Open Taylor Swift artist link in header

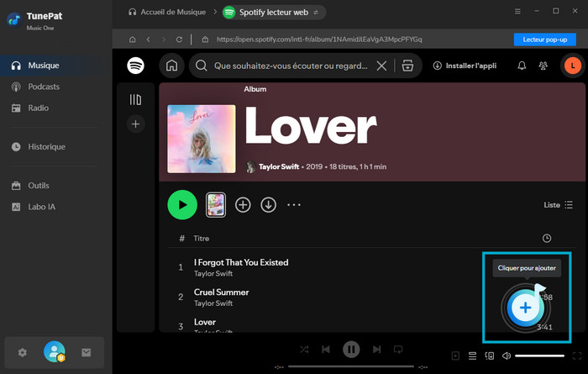pos(279,166)
